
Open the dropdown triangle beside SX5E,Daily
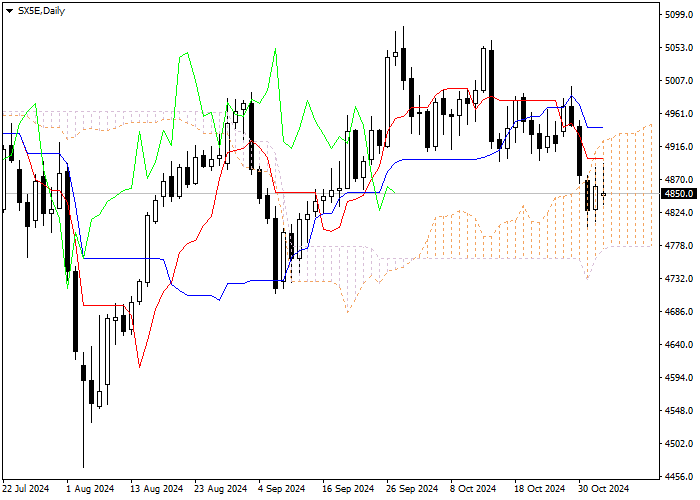pos(9,11)
